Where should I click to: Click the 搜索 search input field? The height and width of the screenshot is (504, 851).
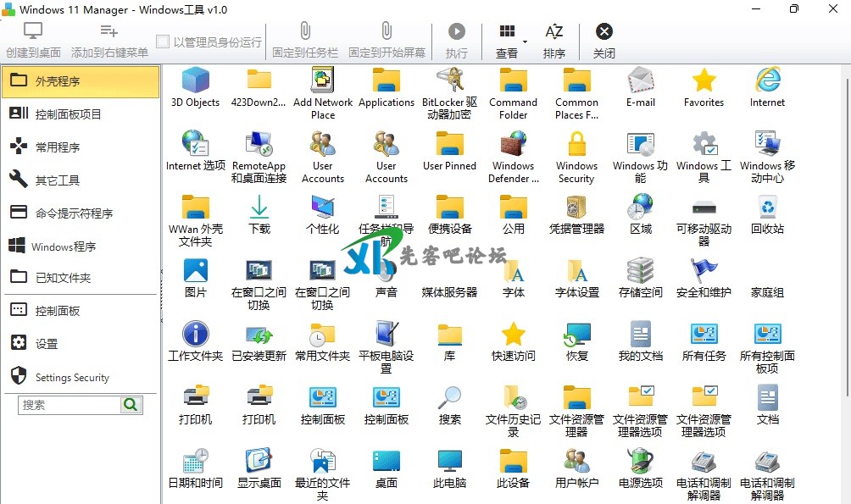pyautogui.click(x=70, y=405)
